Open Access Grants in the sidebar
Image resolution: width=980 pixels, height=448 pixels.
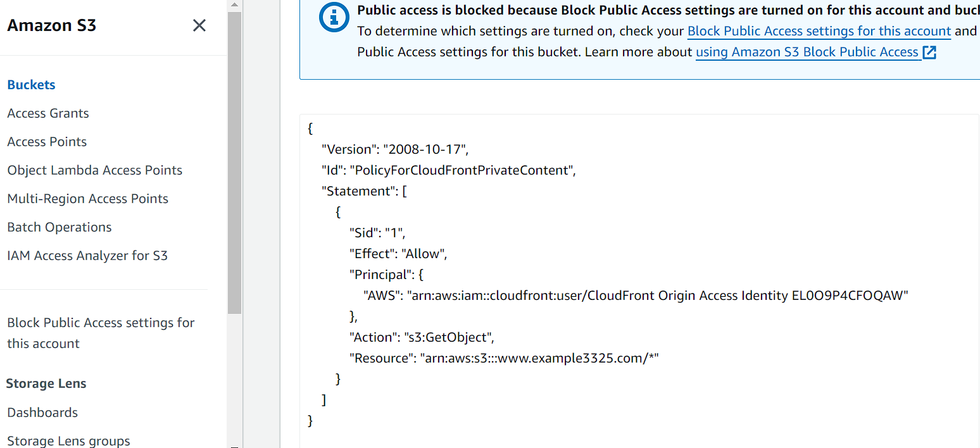[48, 113]
